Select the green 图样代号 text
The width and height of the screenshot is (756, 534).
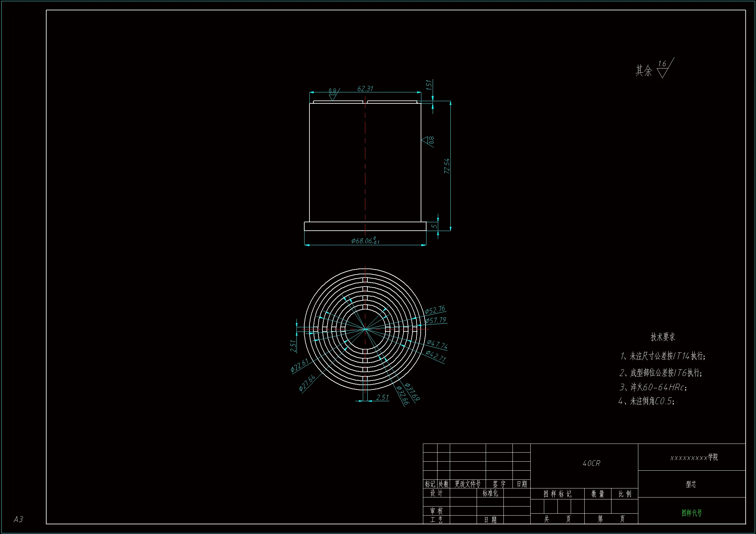click(691, 513)
